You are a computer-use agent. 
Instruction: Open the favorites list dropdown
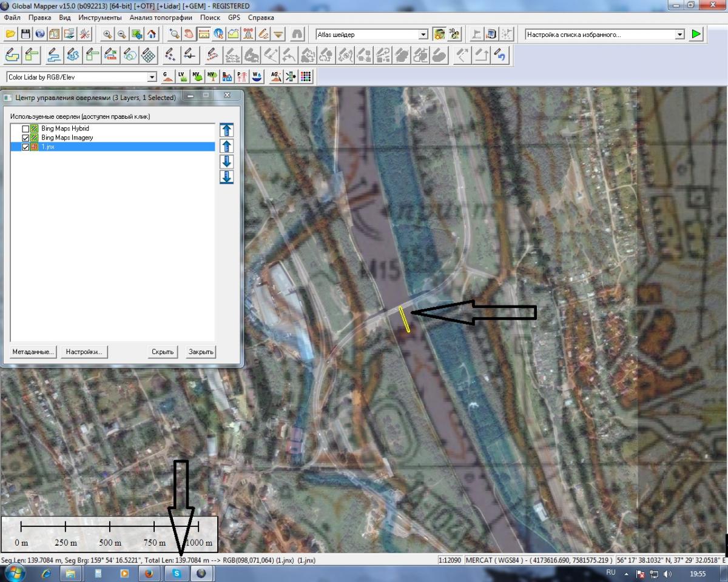tap(679, 35)
